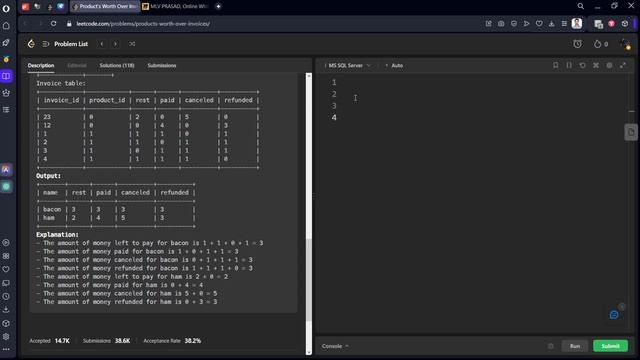Click the LeetCode logo icon
This screenshot has height=360, width=640.
coord(31,44)
